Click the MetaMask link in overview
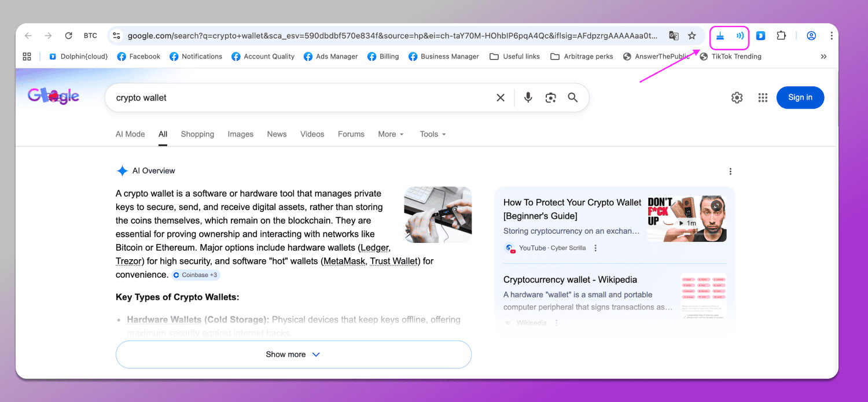The width and height of the screenshot is (868, 402). pyautogui.click(x=344, y=261)
